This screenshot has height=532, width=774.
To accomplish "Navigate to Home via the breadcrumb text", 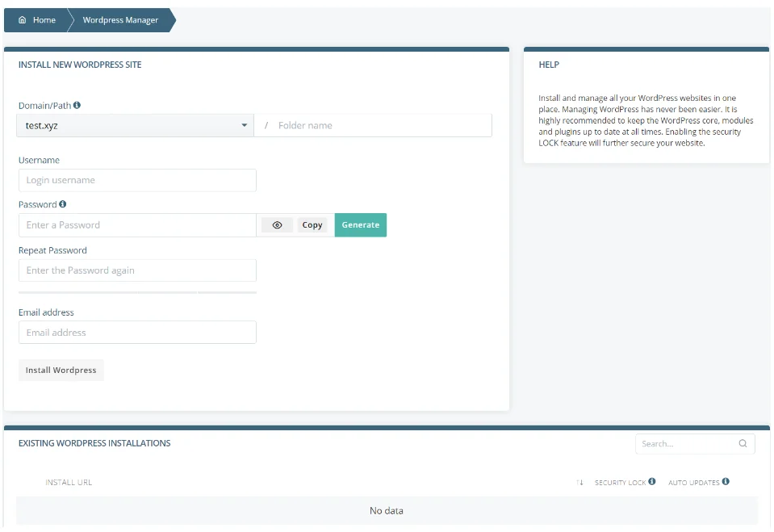I will pos(44,20).
